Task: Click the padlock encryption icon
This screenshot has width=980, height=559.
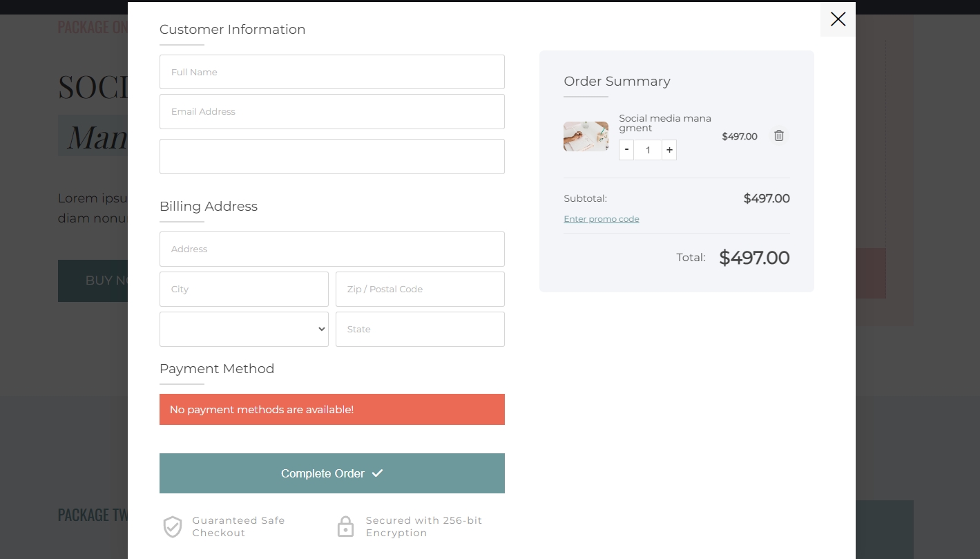Action: pyautogui.click(x=345, y=527)
